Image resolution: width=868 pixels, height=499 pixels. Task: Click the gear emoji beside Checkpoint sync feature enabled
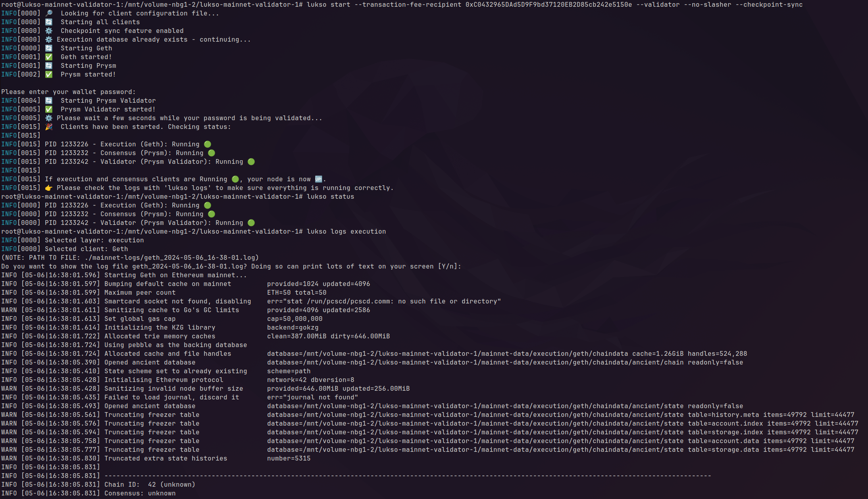[49, 31]
